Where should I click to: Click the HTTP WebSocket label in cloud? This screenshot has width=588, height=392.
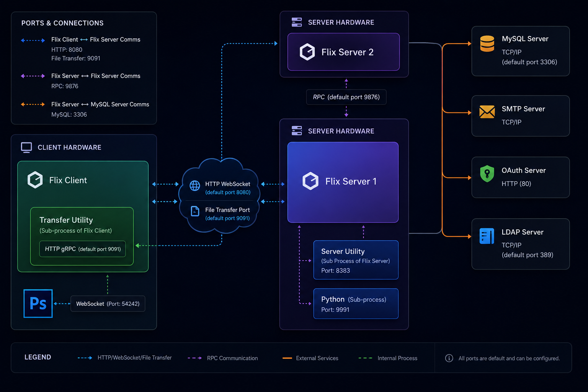227,184
